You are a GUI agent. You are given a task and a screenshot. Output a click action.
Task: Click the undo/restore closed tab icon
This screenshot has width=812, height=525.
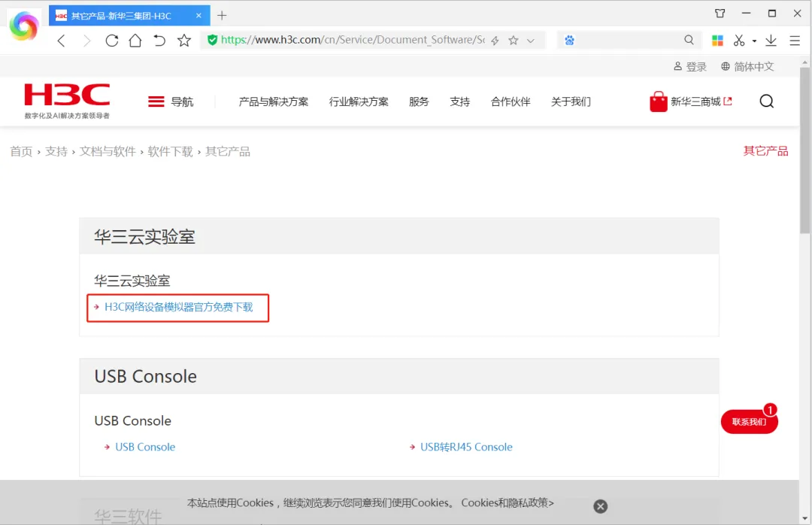pos(159,41)
